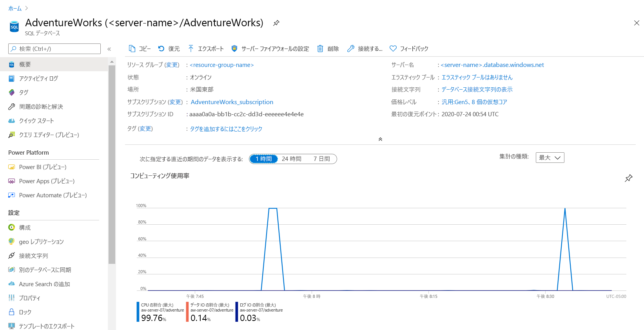Screen dimensions: 644x330
Task: Open the 集計の種類 最大 dropdown
Action: click(x=550, y=157)
